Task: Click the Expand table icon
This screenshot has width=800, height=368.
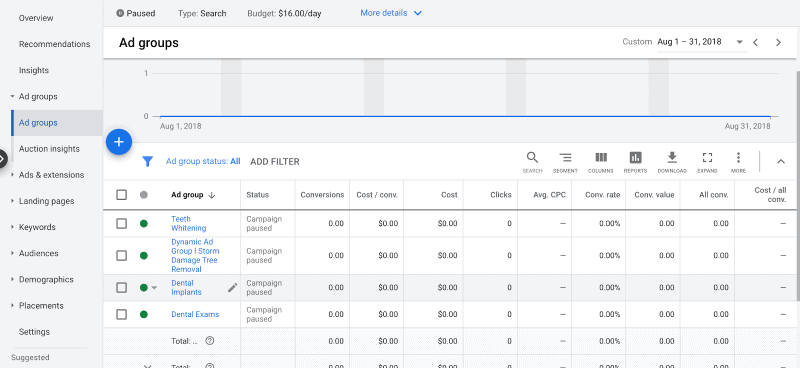Action: point(707,162)
